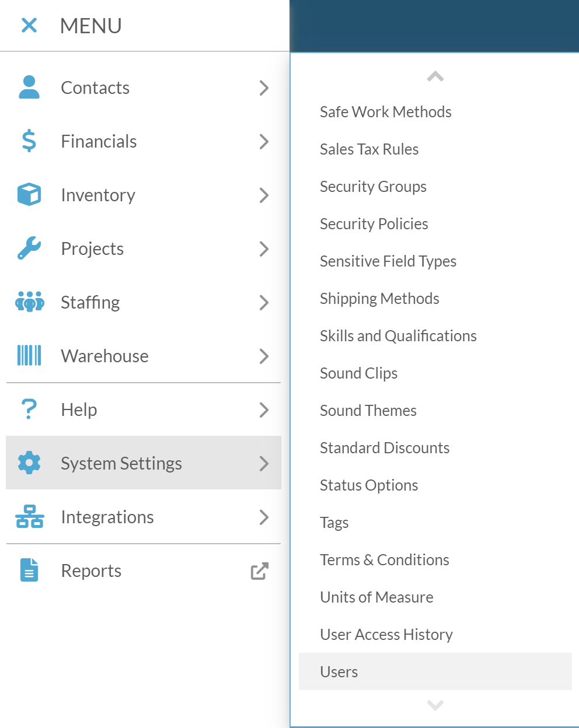Viewport: 579px width, 728px height.
Task: Expand the Contacts submenu chevron
Action: [x=264, y=87]
